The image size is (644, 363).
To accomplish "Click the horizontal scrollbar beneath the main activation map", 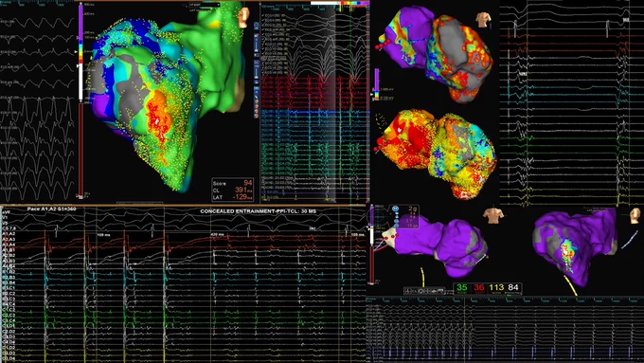I will (x=139, y=203).
